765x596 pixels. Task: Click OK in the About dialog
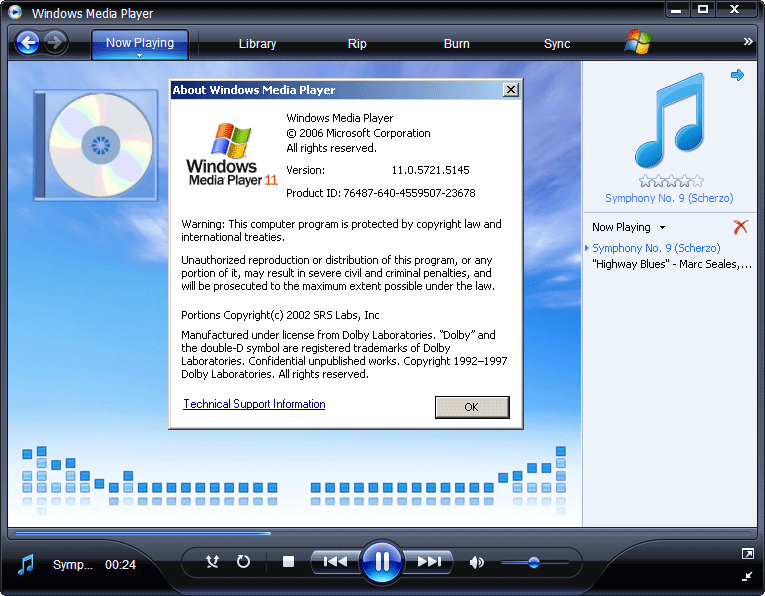472,407
